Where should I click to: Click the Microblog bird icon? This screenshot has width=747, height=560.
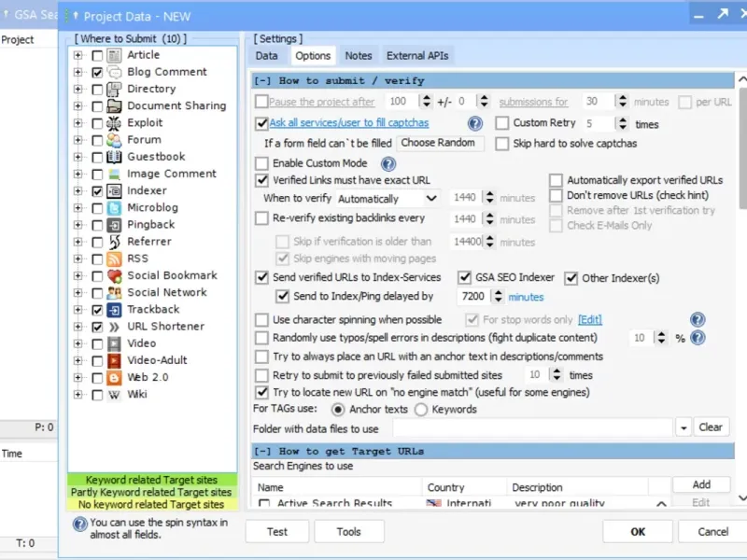(114, 208)
